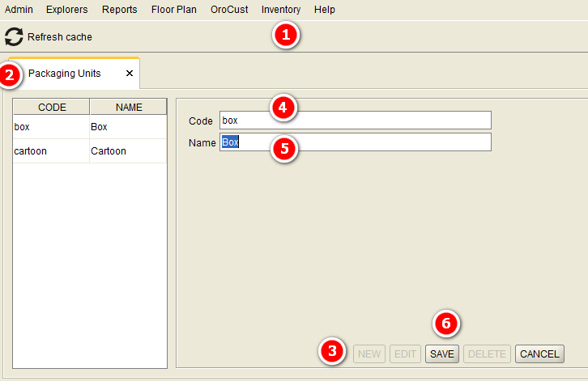Open the Help menu
588x381 pixels.
(325, 10)
